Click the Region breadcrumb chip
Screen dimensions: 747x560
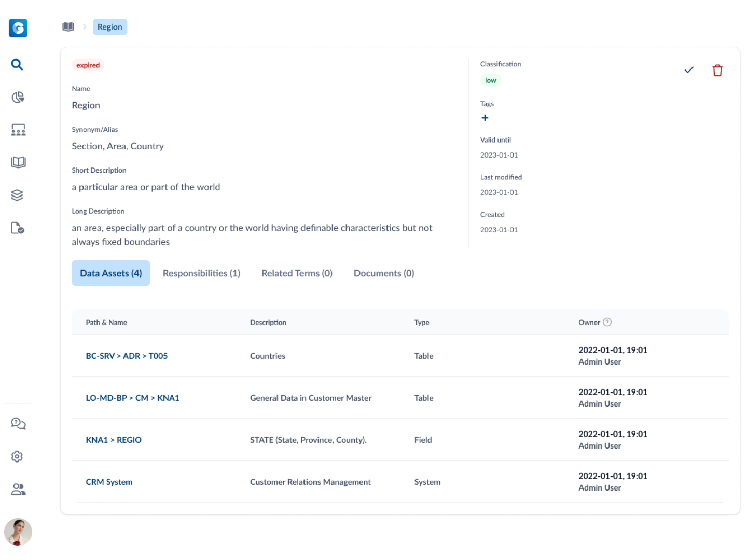(x=110, y=27)
